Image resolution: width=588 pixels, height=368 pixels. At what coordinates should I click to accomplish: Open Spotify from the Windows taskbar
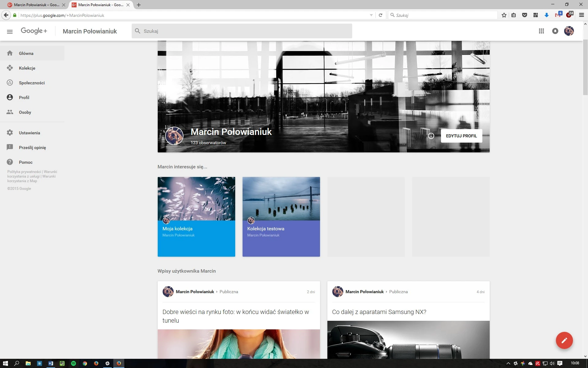pyautogui.click(x=73, y=363)
